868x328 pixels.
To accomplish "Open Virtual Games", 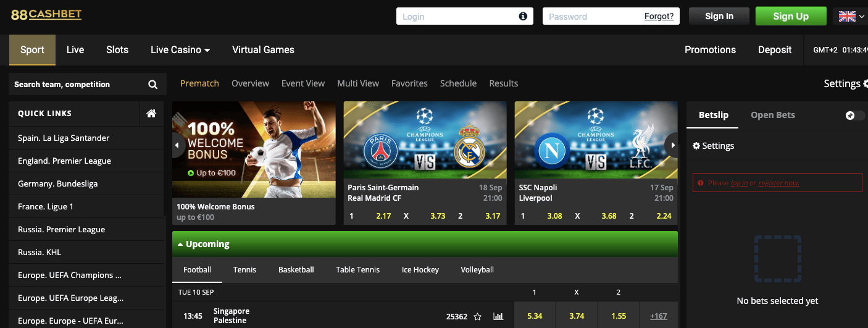I will tap(263, 50).
